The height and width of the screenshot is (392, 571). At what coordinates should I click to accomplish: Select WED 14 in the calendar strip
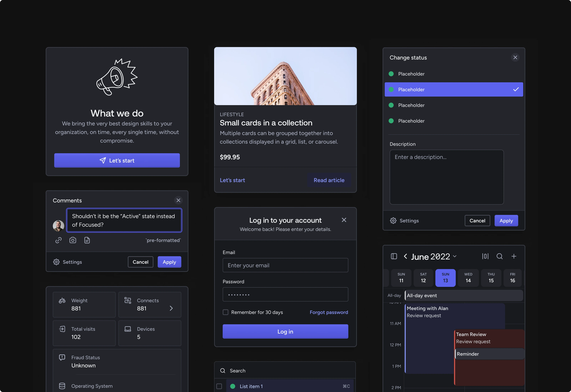click(x=468, y=278)
